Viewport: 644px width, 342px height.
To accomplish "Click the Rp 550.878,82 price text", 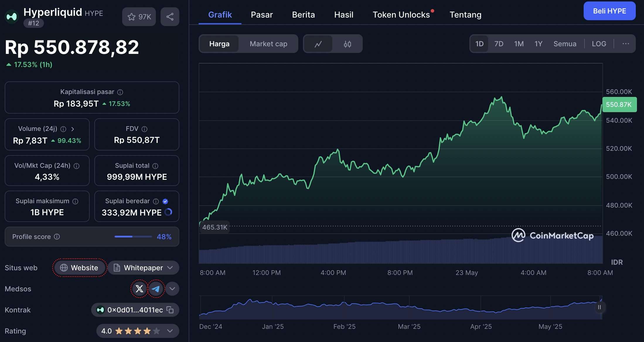I will [72, 47].
